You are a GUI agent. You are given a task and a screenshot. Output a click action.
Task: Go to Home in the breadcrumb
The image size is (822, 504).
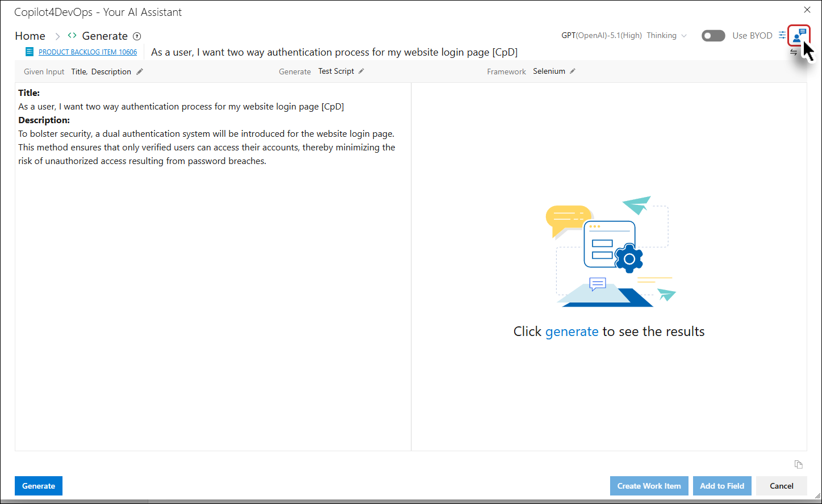(30, 36)
